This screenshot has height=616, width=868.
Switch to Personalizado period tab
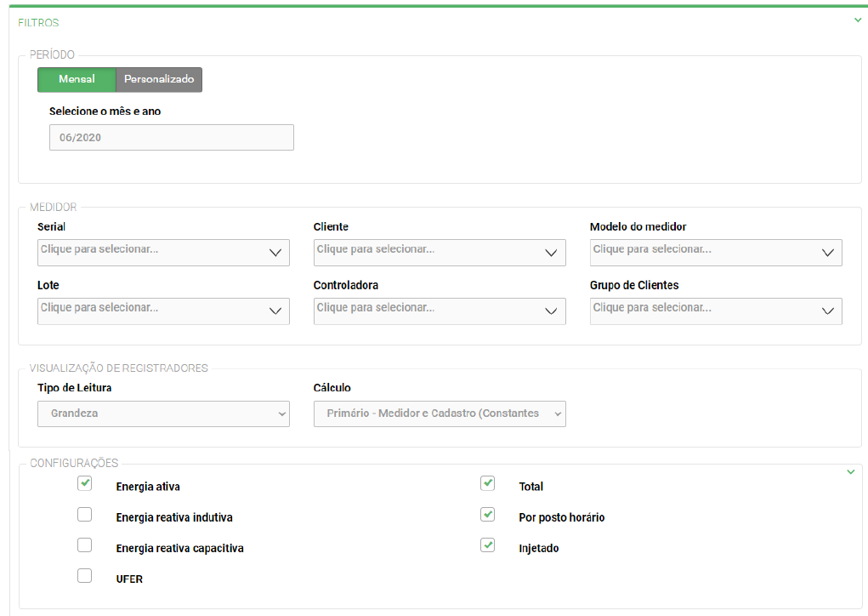159,79
